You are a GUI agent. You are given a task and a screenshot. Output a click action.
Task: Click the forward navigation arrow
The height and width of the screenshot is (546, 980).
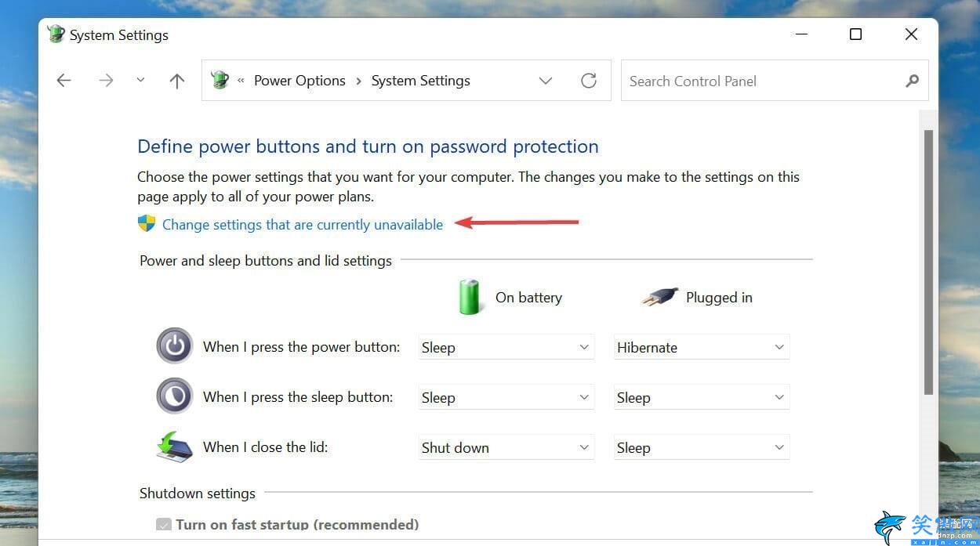tap(106, 81)
